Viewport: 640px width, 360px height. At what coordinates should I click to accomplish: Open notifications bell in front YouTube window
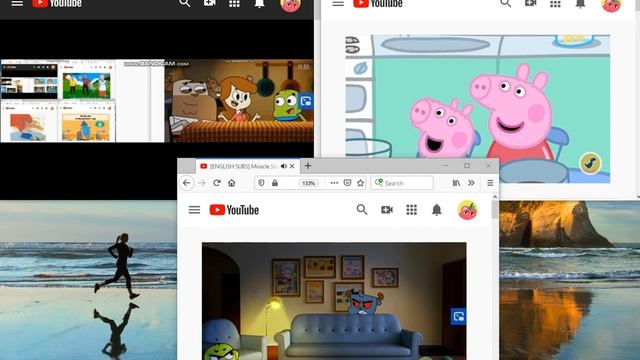click(437, 210)
